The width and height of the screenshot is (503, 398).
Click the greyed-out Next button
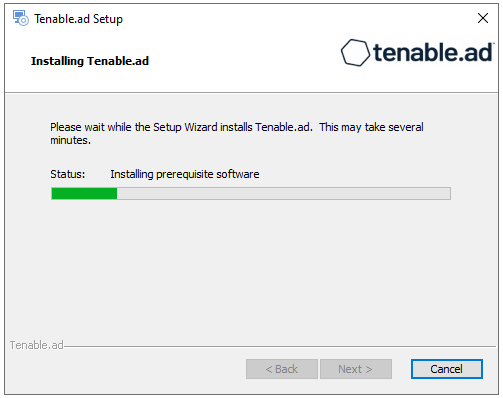click(356, 369)
